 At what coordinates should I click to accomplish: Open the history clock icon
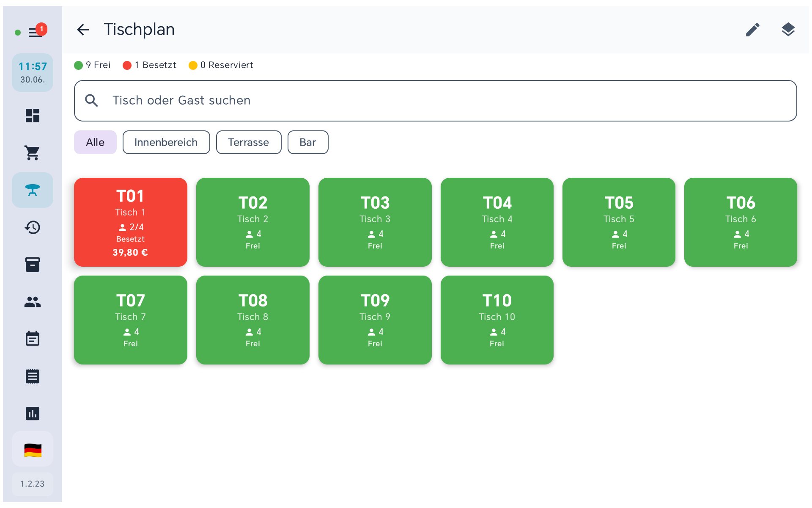coord(33,227)
